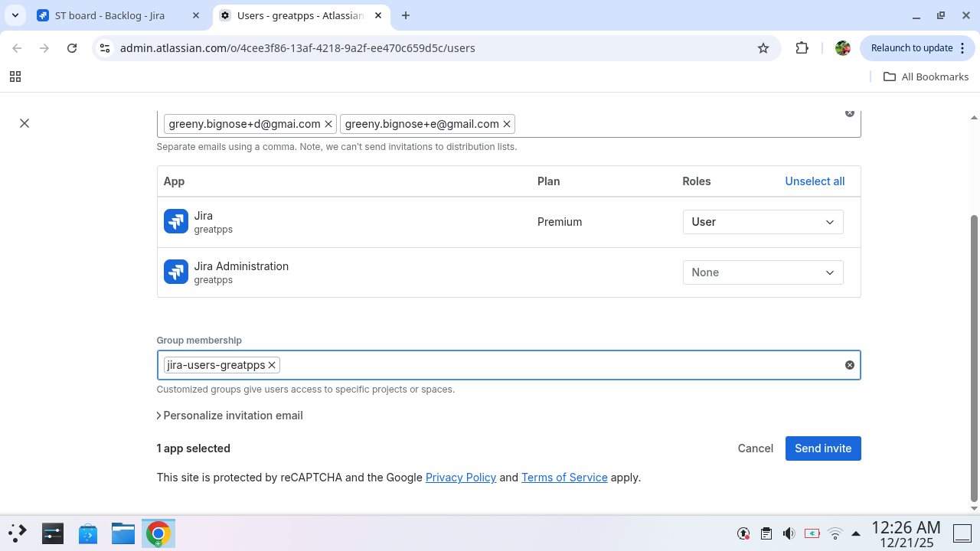Clear all email addresses field icon
The image size is (980, 551).
(x=850, y=113)
